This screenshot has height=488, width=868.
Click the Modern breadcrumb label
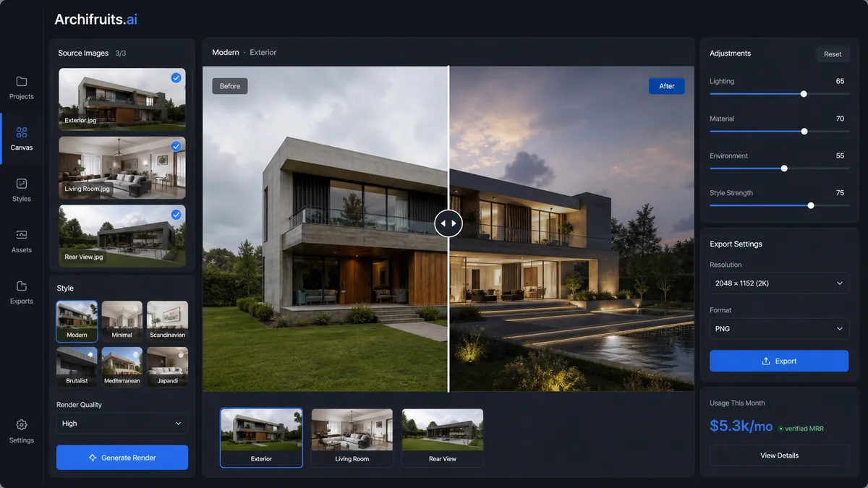(226, 53)
